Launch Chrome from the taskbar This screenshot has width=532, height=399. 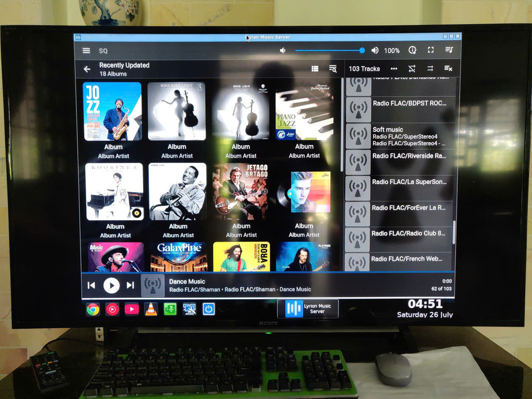click(93, 309)
